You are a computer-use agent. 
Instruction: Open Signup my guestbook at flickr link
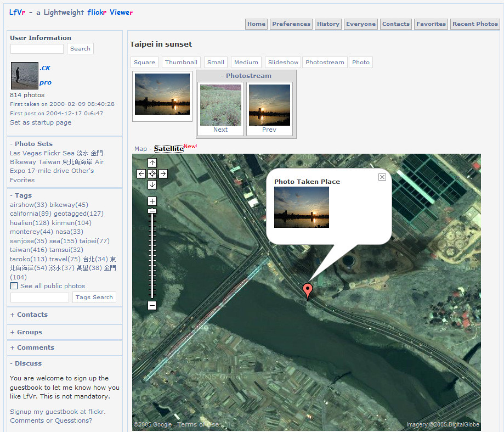tap(58, 412)
